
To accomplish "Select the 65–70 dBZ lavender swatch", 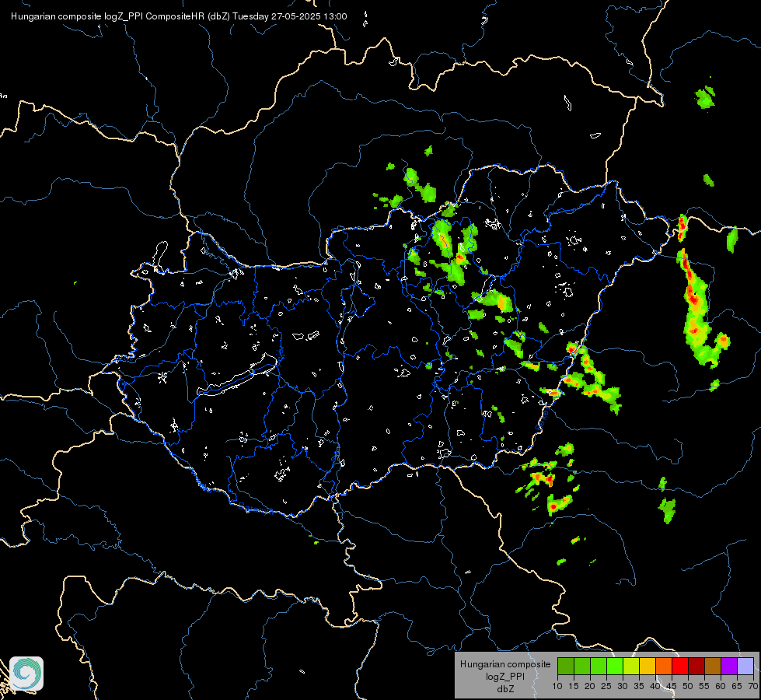I will tap(745, 666).
